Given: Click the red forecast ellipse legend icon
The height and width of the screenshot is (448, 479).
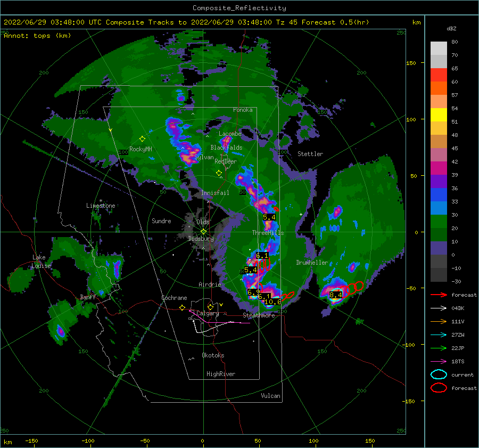Looking at the screenshot, I should click(439, 388).
